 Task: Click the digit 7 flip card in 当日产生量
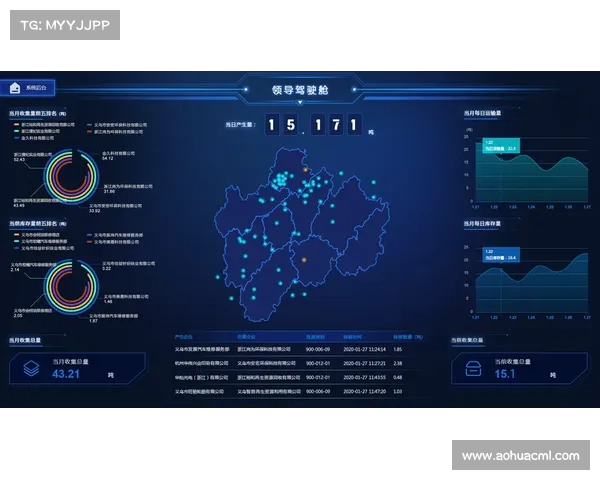[336, 124]
